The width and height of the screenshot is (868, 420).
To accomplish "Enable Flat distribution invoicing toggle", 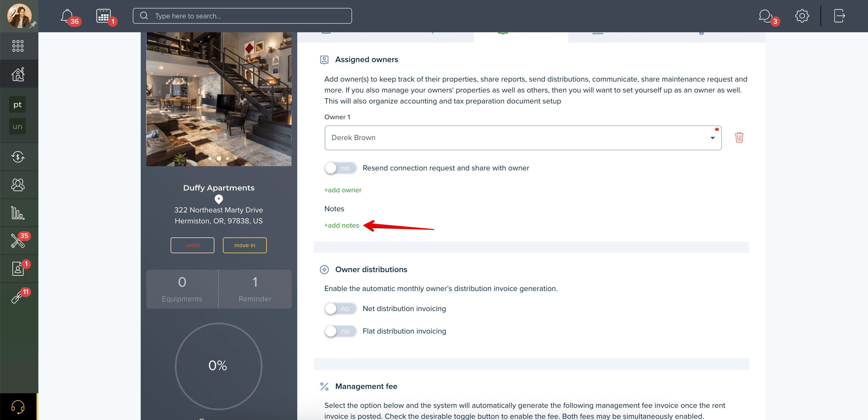I will click(x=340, y=331).
